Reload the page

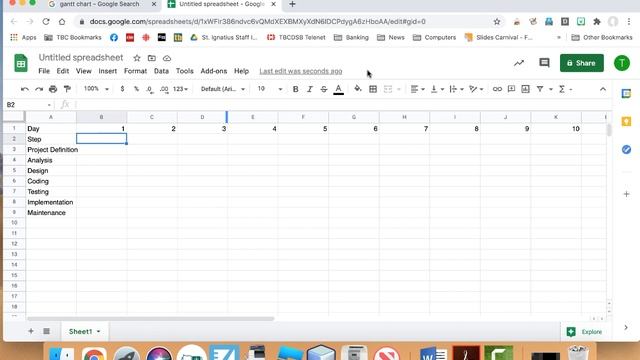point(46,22)
